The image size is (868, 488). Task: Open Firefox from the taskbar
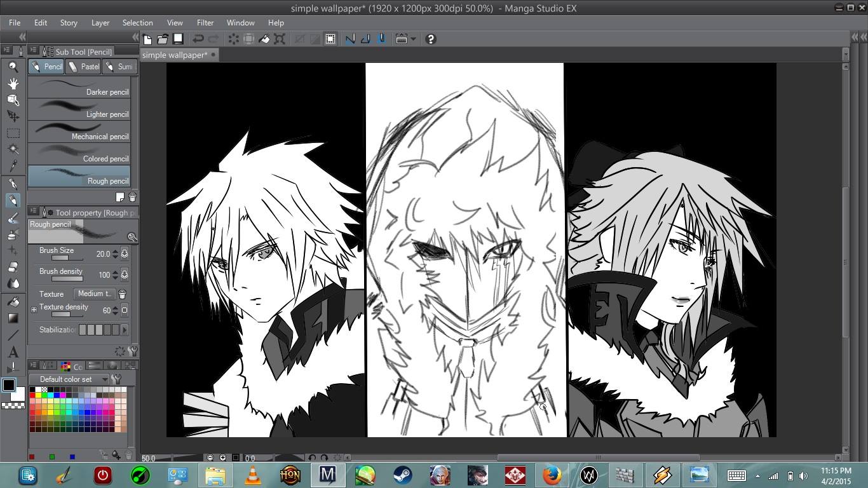552,475
